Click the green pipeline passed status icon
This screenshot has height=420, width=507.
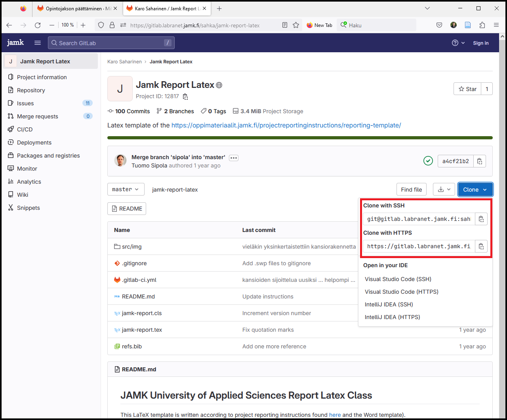428,161
